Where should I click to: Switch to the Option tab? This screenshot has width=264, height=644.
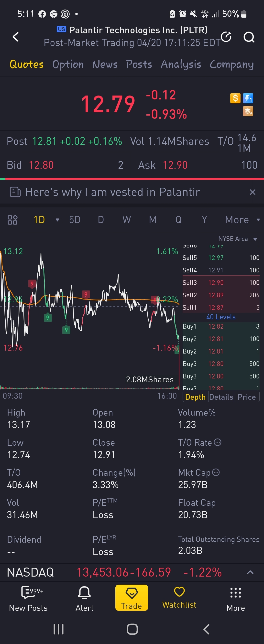[x=68, y=64]
